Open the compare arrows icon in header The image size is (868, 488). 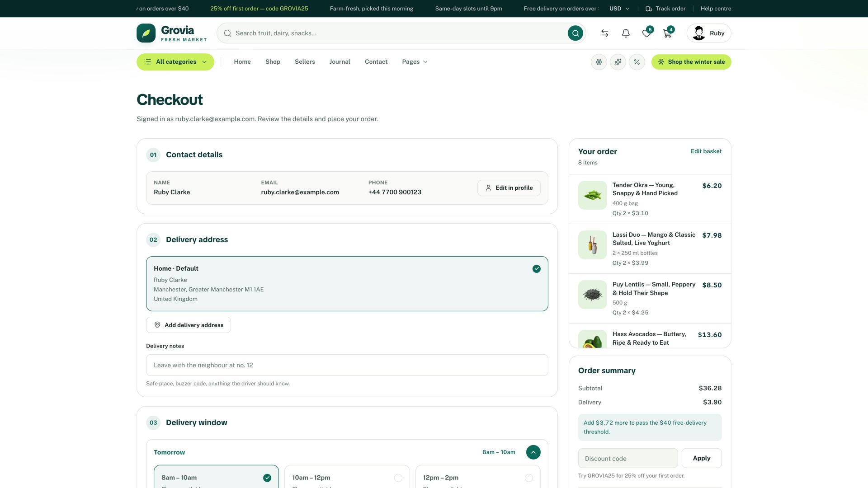point(604,33)
